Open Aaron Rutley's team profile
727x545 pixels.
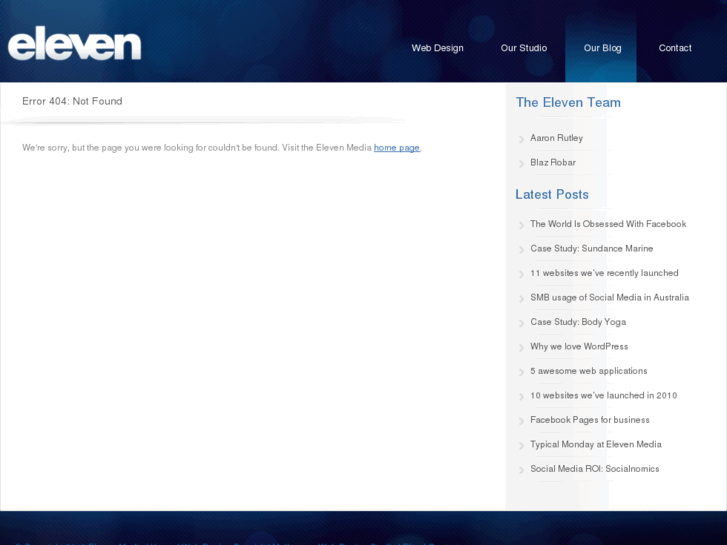tap(556, 138)
